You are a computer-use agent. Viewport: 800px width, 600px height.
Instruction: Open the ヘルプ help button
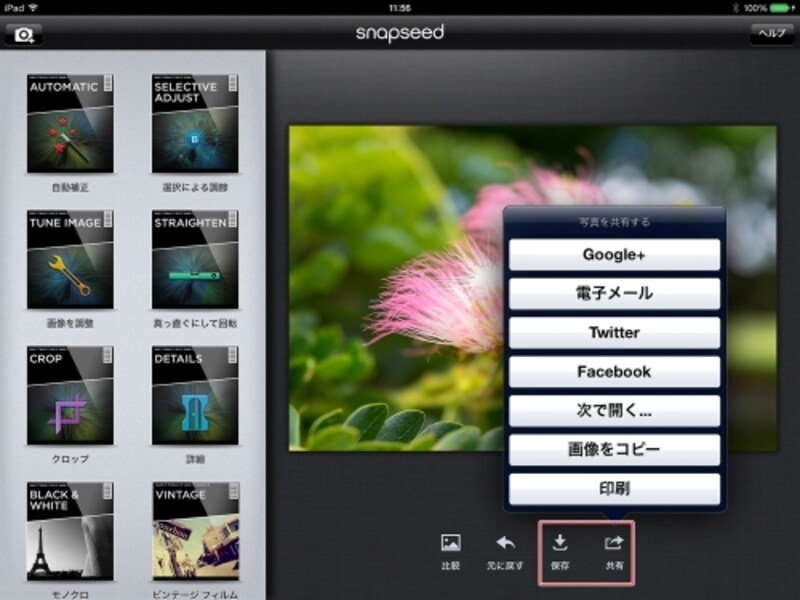pos(771,34)
